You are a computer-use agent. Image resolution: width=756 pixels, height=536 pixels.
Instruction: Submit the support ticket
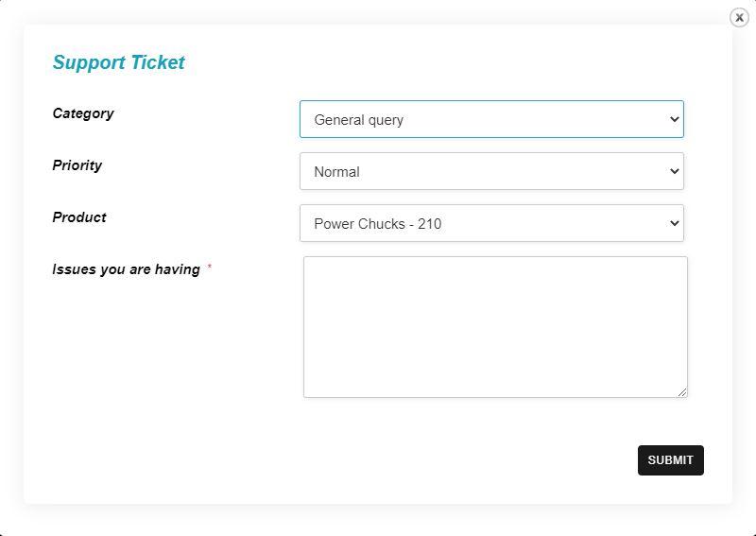point(670,460)
